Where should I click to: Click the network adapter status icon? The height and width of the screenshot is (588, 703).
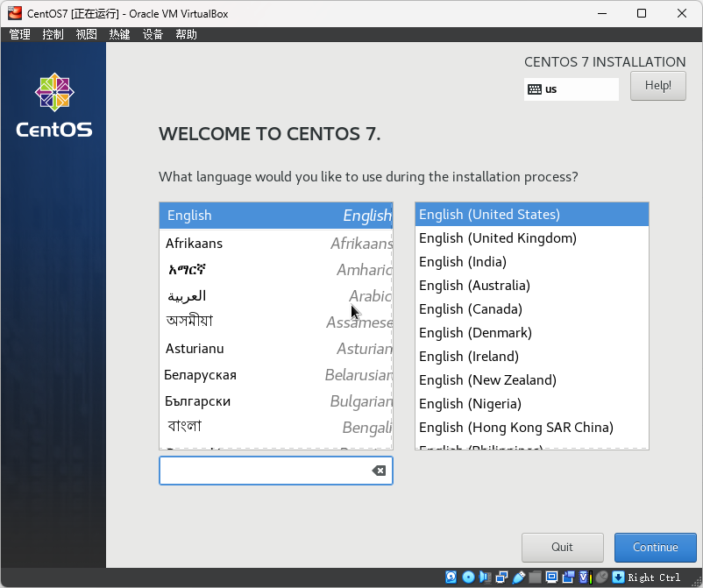pos(501,577)
